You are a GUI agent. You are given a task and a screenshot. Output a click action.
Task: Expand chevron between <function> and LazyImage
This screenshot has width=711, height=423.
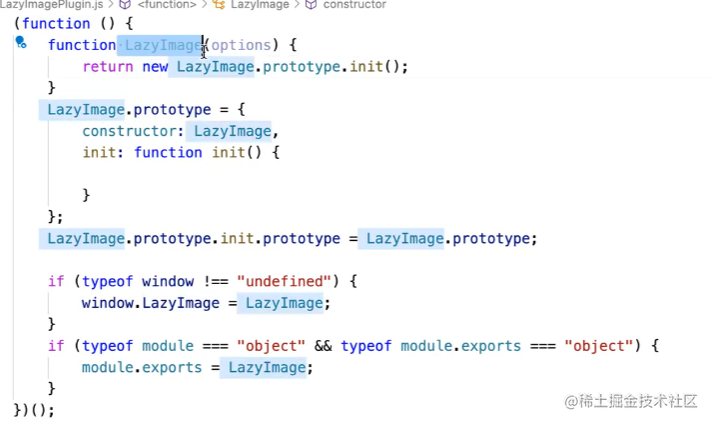(205, 5)
